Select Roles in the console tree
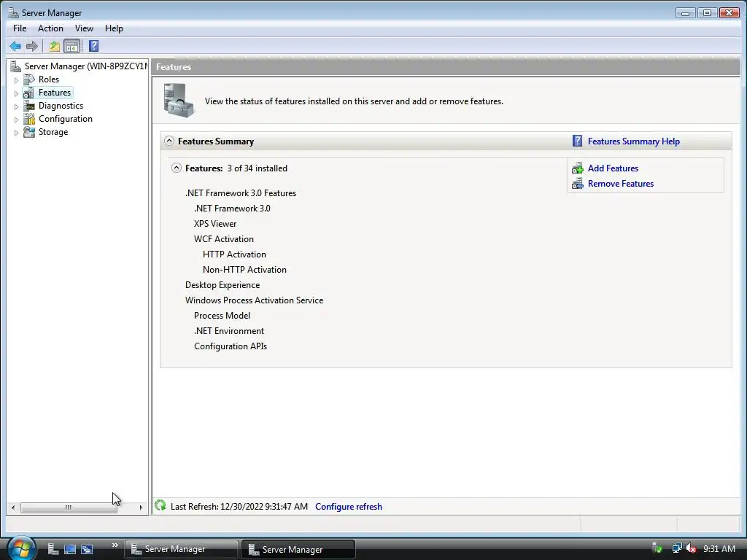Viewport: 747px width, 560px height. click(x=49, y=79)
